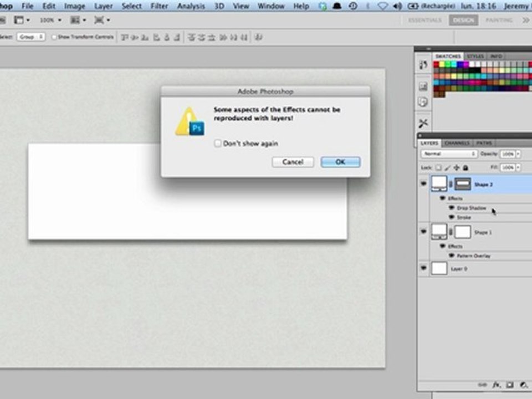Switch to the Styles tab

click(x=475, y=56)
